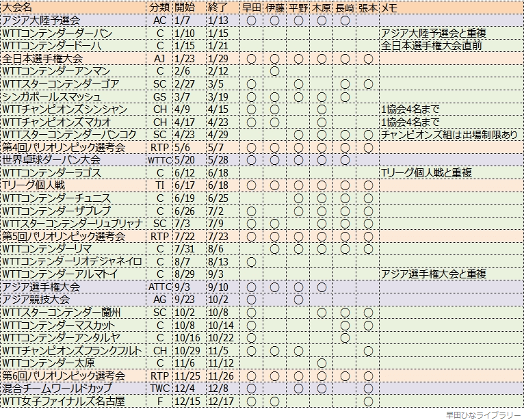Select the 木原 column header
Image resolution: width=524 pixels, height=420 pixels.
coord(321,8)
